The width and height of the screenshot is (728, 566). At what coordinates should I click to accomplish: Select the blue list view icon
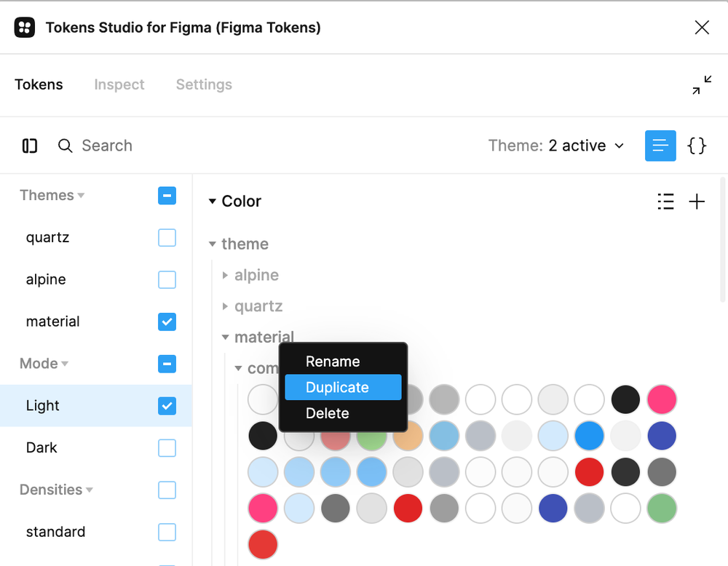point(660,146)
